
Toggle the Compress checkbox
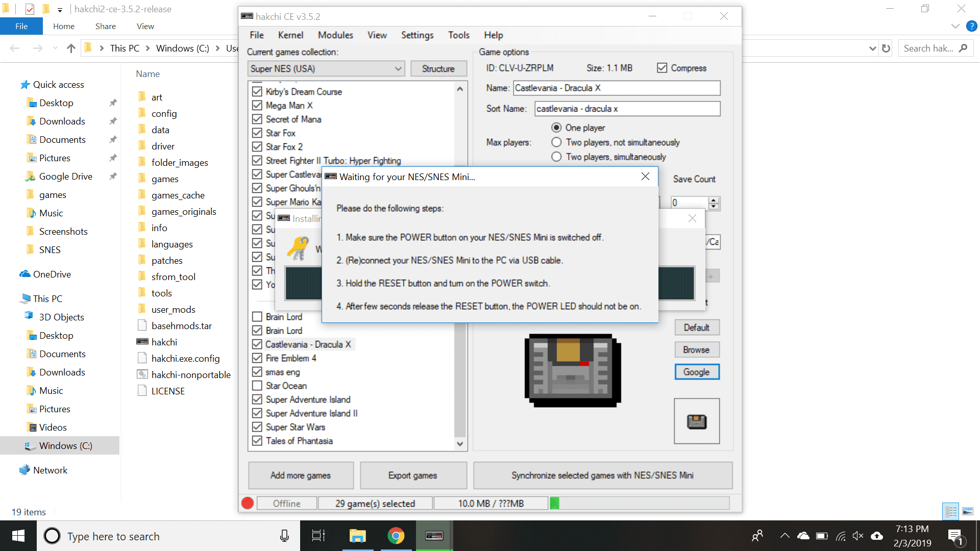(x=662, y=68)
